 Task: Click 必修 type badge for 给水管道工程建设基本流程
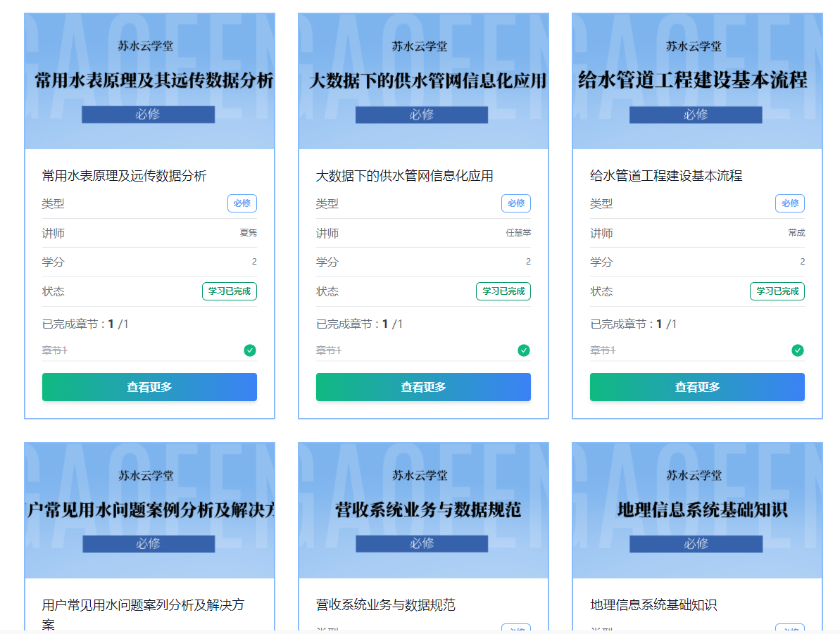[790, 203]
